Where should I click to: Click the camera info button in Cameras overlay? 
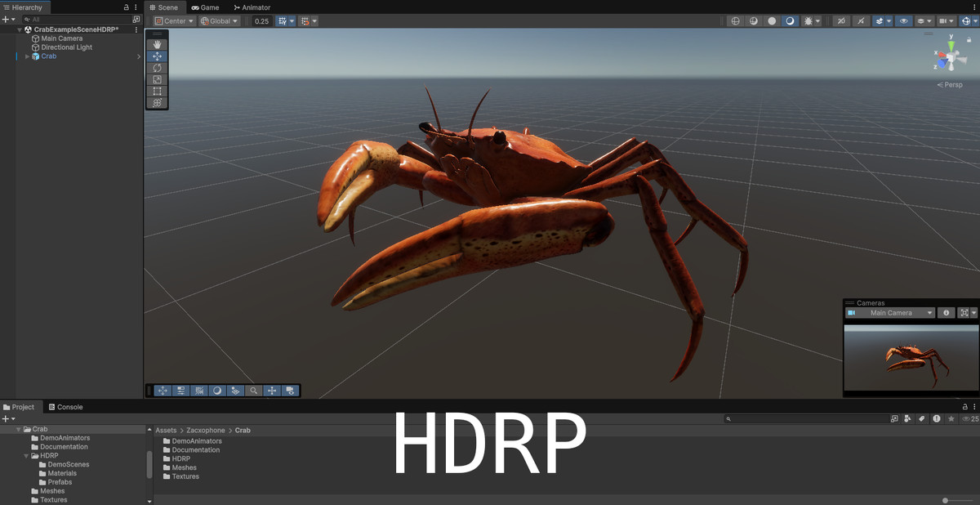(946, 313)
